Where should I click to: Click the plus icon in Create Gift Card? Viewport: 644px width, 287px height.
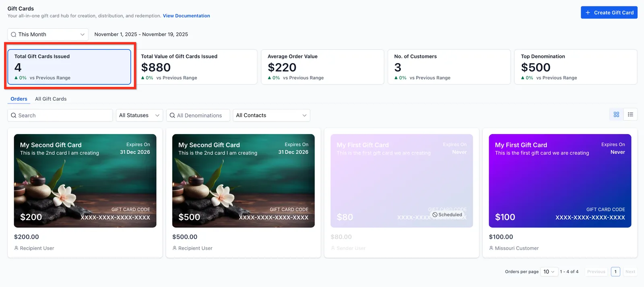pyautogui.click(x=588, y=12)
